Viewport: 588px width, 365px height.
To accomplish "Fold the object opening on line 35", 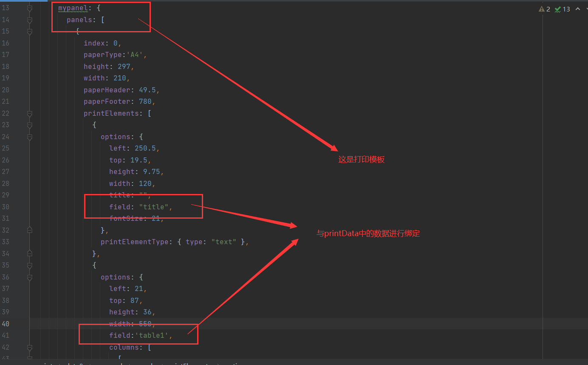I will [29, 265].
